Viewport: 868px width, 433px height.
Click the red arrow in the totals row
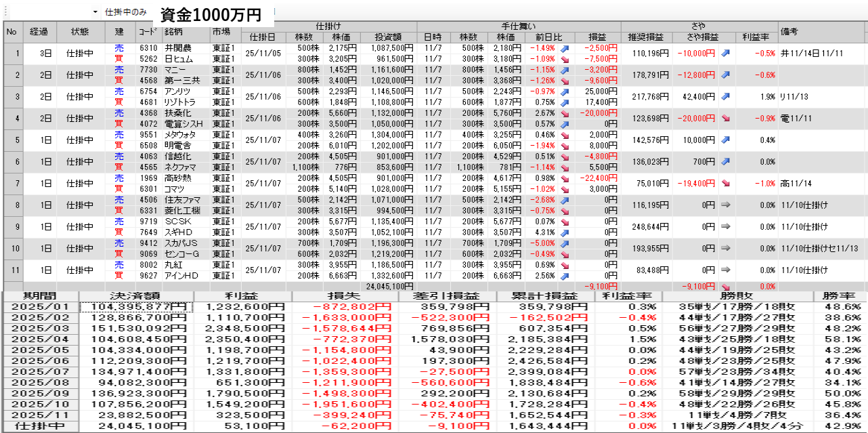(725, 287)
